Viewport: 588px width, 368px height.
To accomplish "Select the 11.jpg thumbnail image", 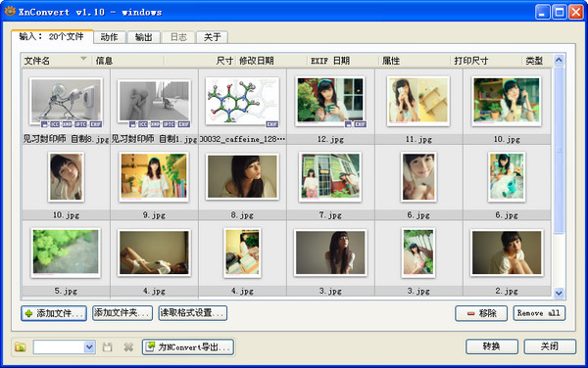I will click(x=418, y=101).
